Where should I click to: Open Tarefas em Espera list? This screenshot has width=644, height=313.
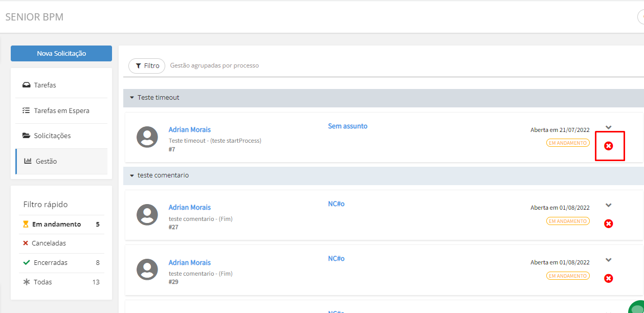click(x=61, y=110)
